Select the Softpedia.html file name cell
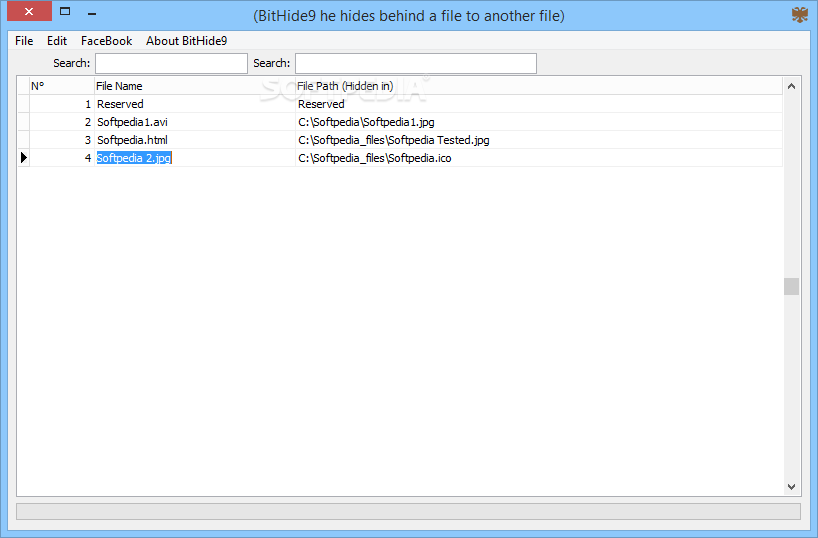 (195, 140)
